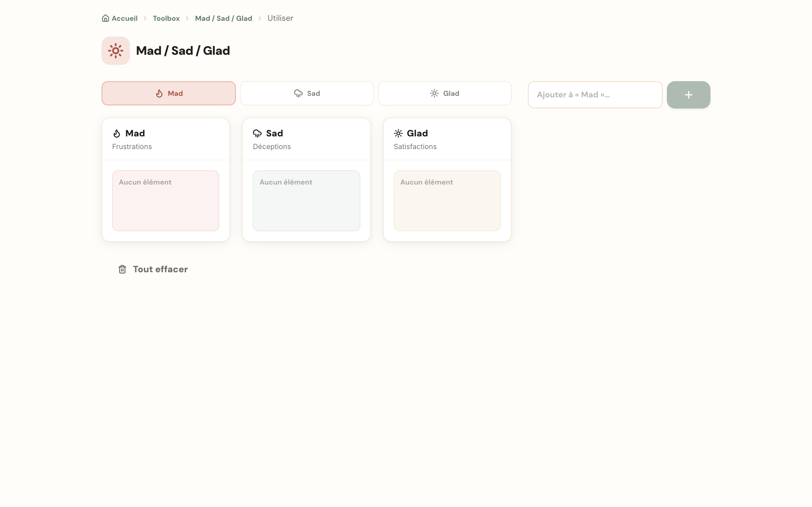Open the Toolbox breadcrumb link

coord(166,19)
